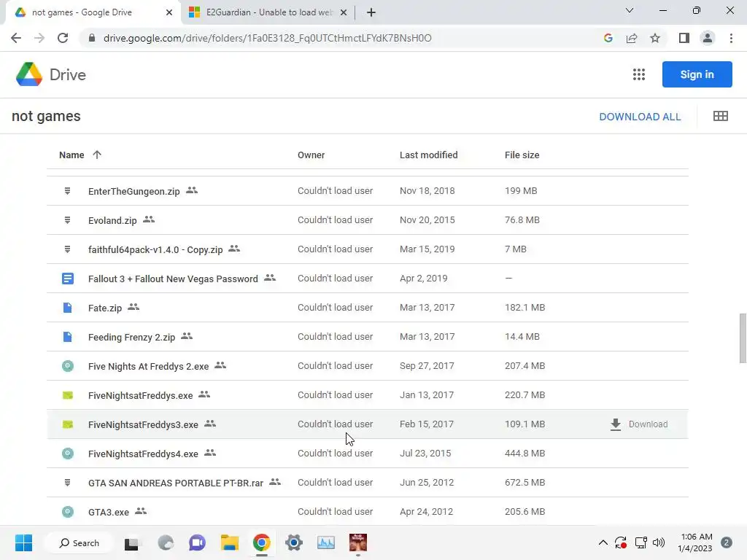Click the EnterTheGungeon.zip archive file icon
This screenshot has height=560, width=747.
(68, 191)
